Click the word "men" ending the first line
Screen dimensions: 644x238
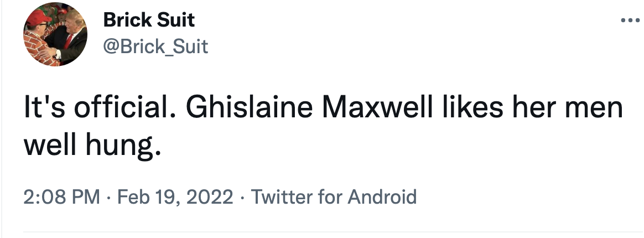point(599,108)
